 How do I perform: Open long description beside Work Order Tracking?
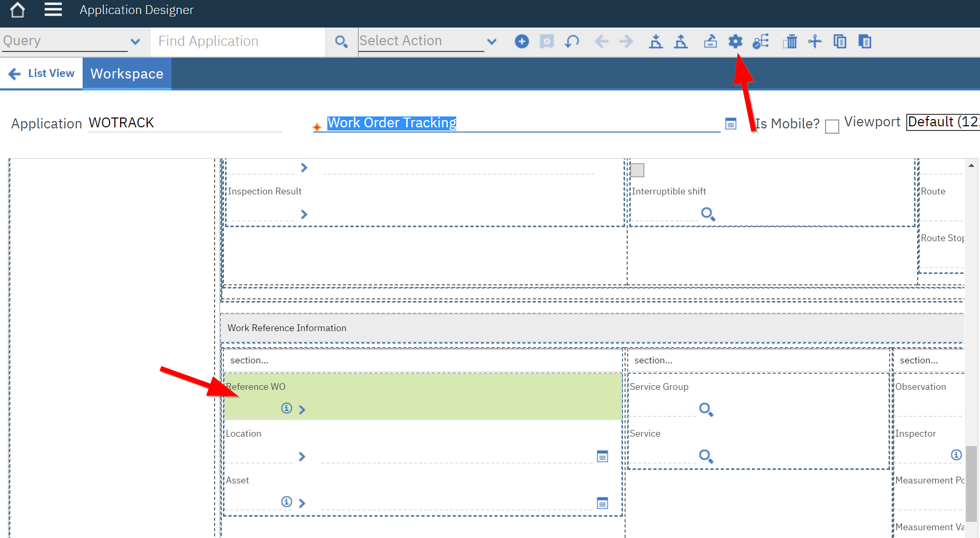coord(731,124)
